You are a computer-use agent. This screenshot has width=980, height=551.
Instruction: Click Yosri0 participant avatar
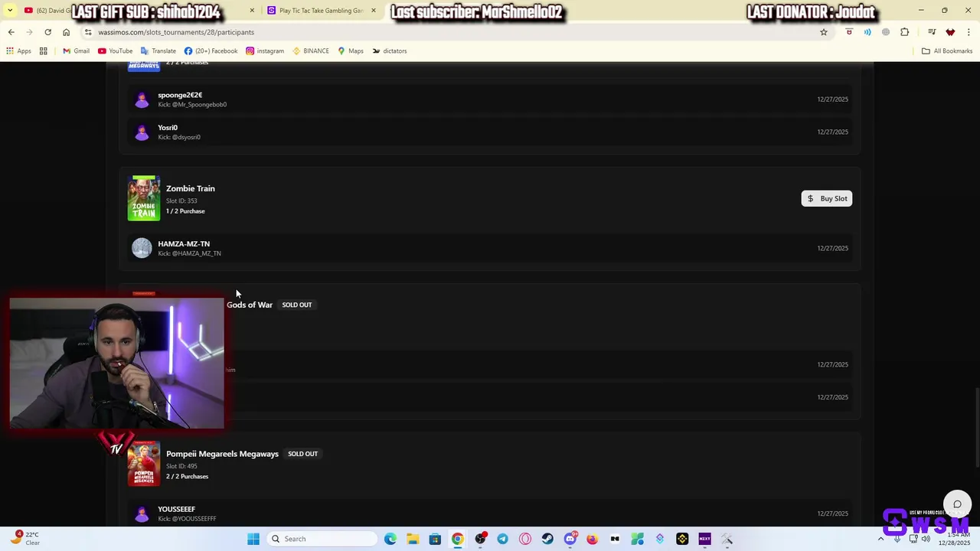142,132
